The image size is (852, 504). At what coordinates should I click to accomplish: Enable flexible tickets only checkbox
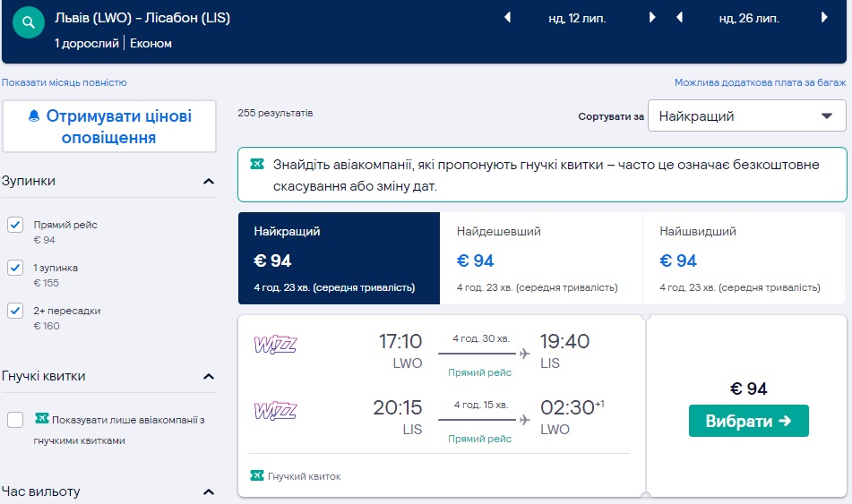point(15,420)
